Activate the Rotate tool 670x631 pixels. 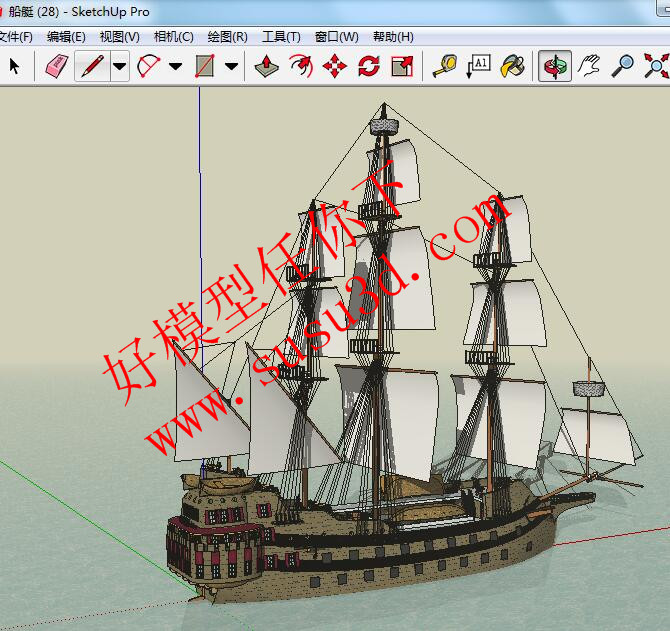pyautogui.click(x=369, y=66)
